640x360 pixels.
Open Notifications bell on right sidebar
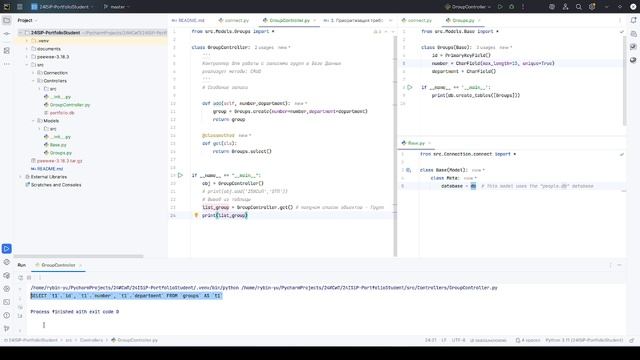point(633,20)
